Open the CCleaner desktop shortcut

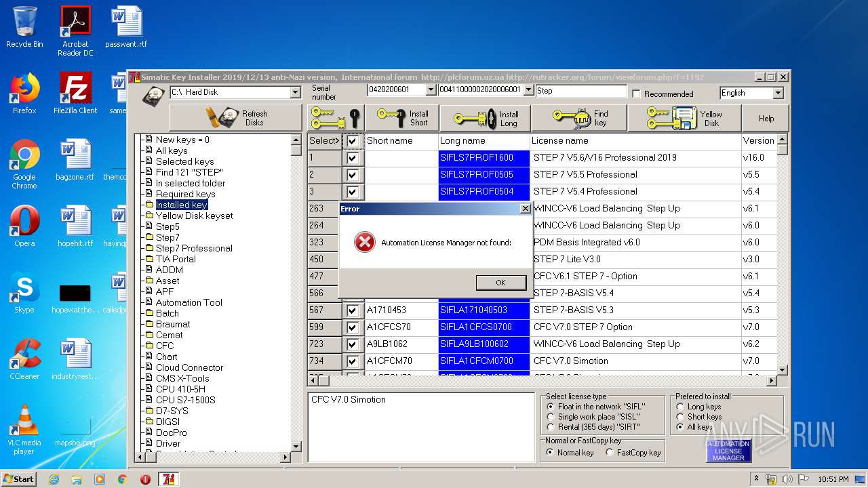pos(24,359)
